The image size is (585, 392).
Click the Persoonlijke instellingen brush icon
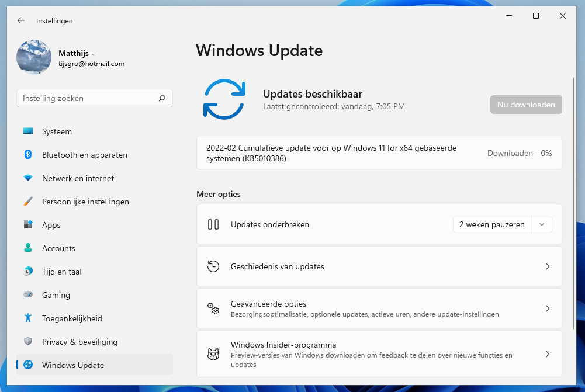click(28, 202)
